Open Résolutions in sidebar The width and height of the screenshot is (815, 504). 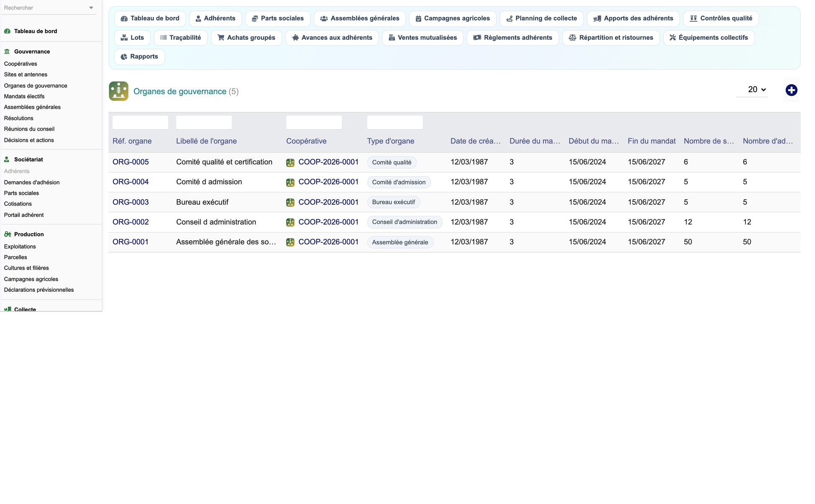point(18,118)
